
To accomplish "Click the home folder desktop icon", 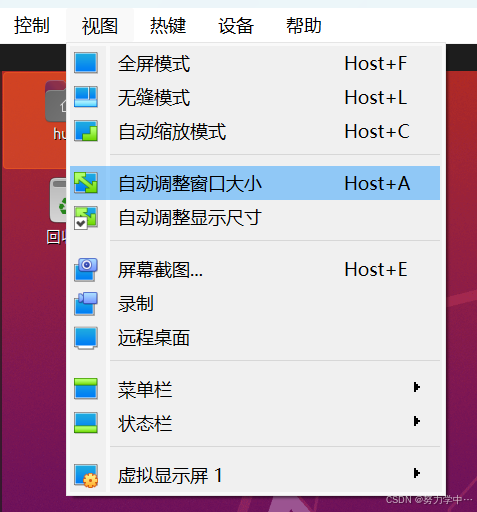I will pos(56,101).
